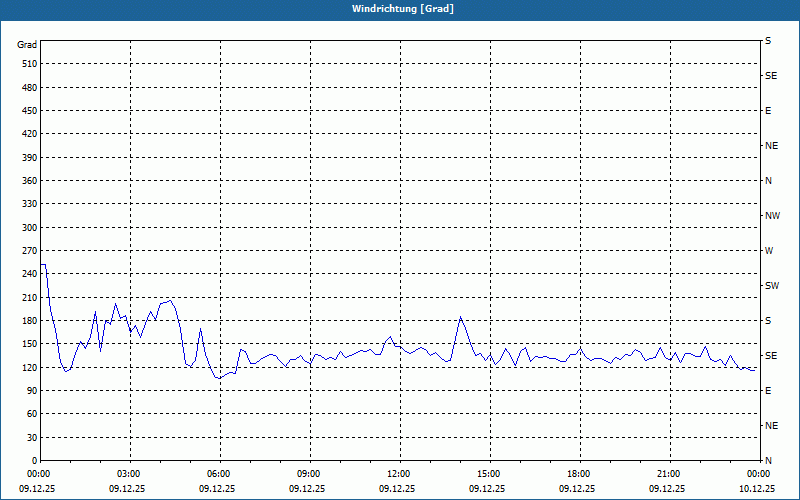Click the 450 tick label on the Grad axis
This screenshot has width=800, height=500.
pos(30,111)
